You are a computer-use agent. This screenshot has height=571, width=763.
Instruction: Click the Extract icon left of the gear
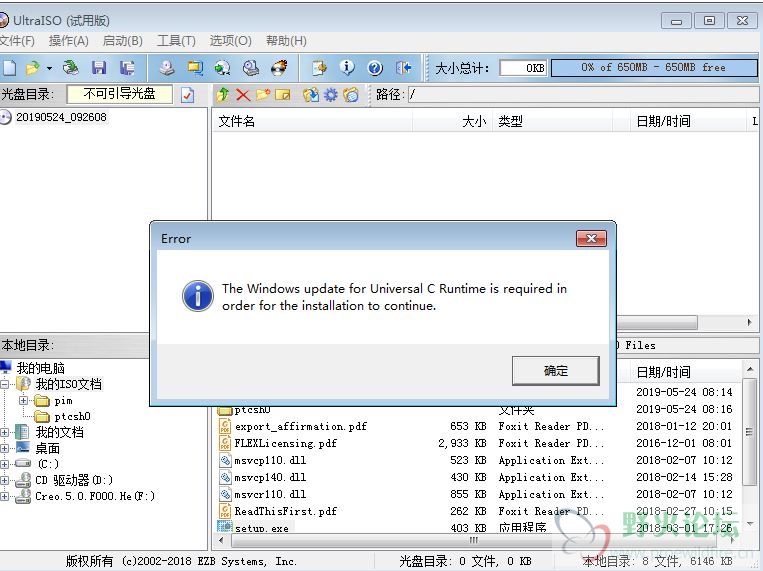(311, 95)
